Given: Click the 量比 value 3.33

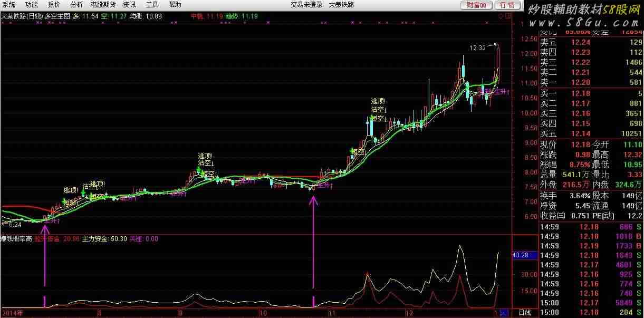Looking at the screenshot, I should [635, 175].
